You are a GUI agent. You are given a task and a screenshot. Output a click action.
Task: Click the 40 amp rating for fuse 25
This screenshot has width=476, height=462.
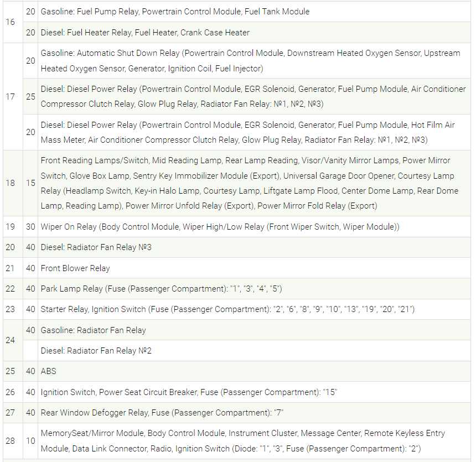[x=30, y=371]
